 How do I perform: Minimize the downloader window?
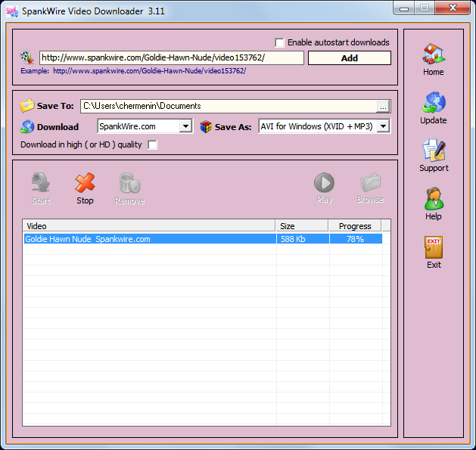pyautogui.click(x=404, y=8)
